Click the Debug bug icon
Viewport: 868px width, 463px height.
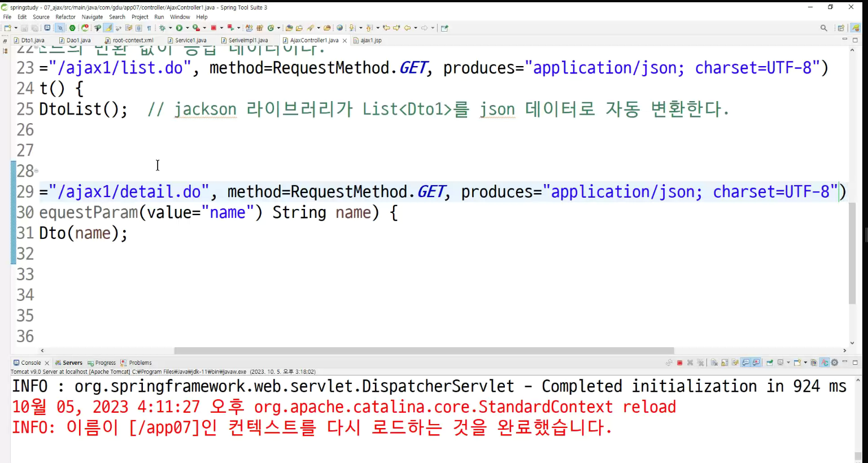point(162,28)
